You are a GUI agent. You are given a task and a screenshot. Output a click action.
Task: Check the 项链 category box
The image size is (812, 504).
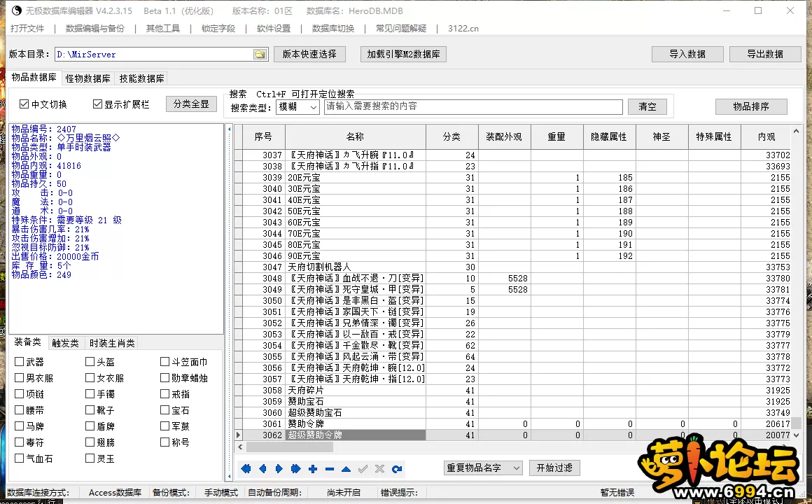(x=19, y=393)
